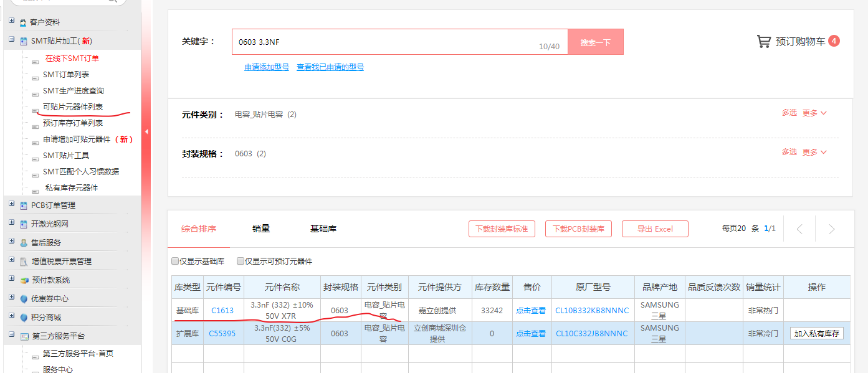
Task: Click 点击查看 price link in the C55395 row
Action: [x=531, y=334]
